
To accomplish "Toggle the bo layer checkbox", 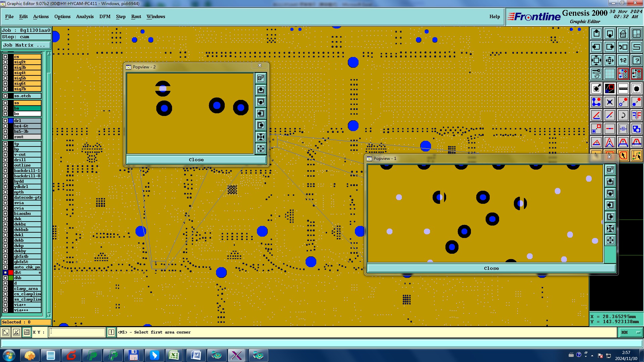I will 5,114.
